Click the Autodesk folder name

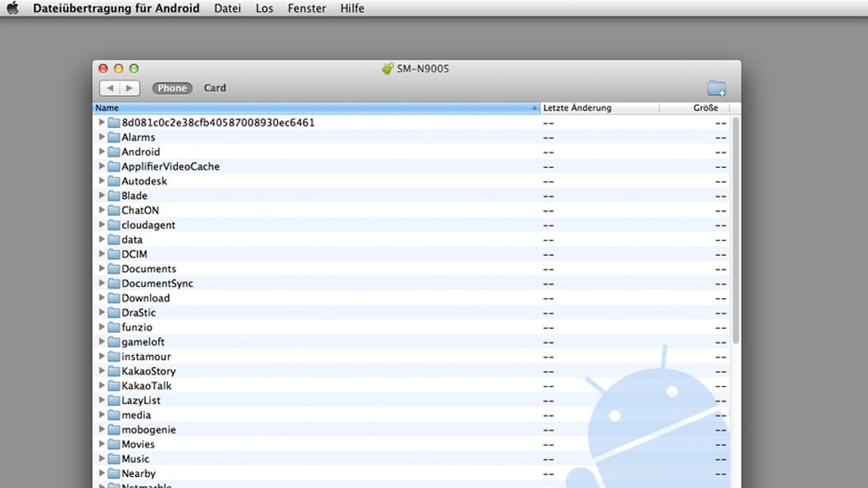tap(144, 181)
